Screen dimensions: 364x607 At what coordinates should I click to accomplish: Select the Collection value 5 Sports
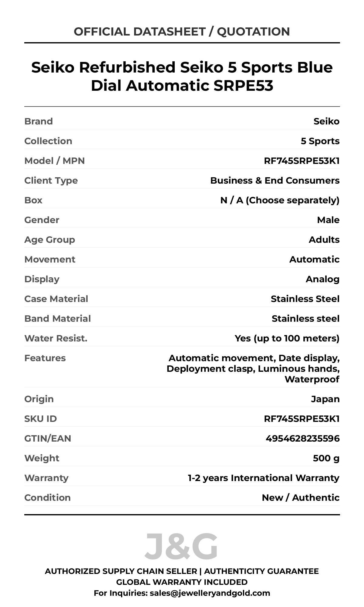pos(320,141)
